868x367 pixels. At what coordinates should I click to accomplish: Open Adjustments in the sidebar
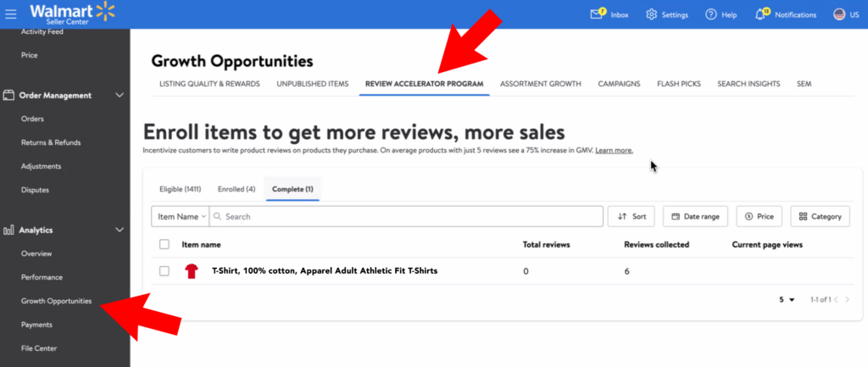click(x=41, y=166)
